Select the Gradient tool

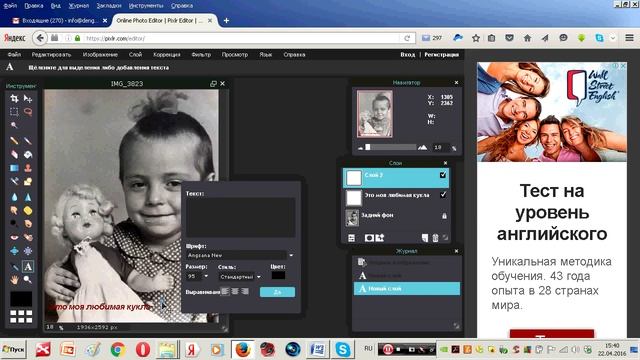(x=14, y=168)
